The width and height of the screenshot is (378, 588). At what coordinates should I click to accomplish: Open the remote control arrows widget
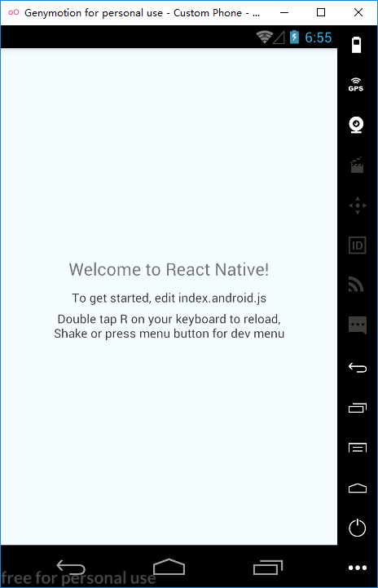358,206
